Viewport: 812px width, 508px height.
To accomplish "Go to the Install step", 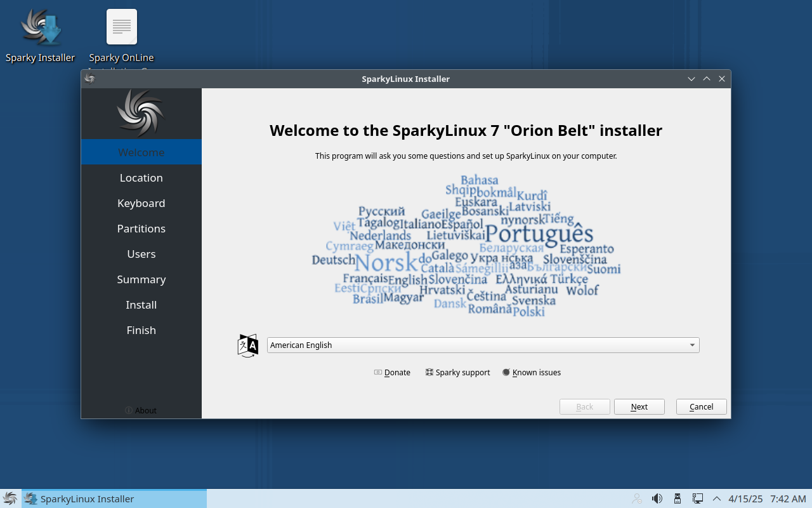I will pyautogui.click(x=141, y=305).
